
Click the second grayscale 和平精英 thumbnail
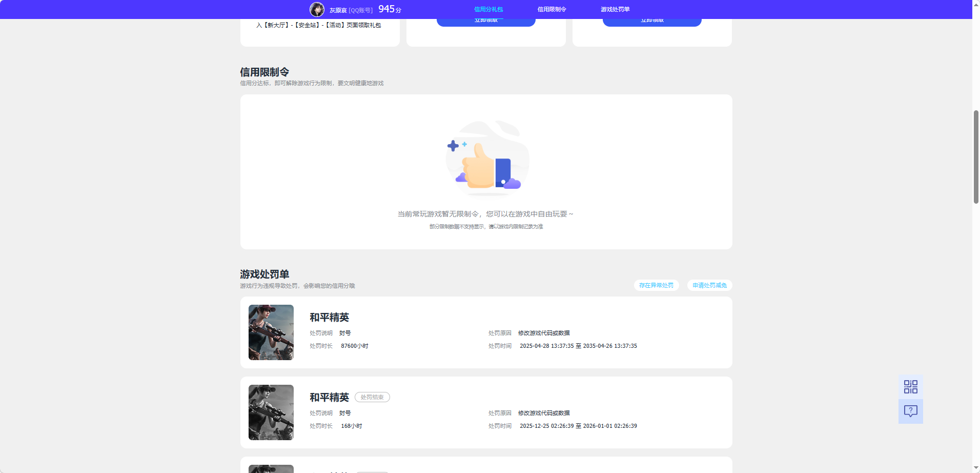click(271, 412)
